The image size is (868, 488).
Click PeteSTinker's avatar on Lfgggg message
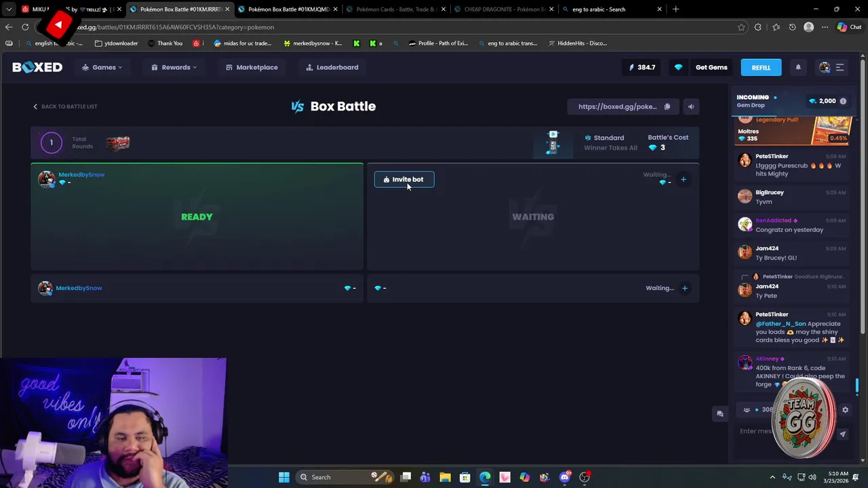[745, 160]
